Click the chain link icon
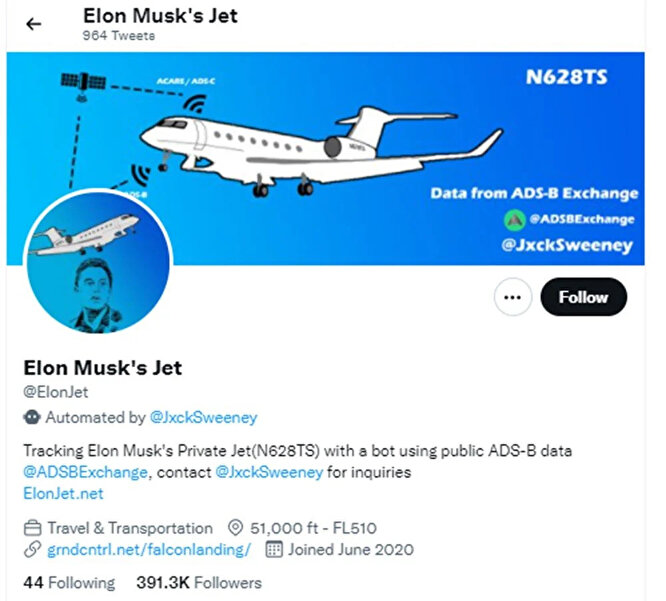Screen dimensions: 666x601 (x=31, y=550)
